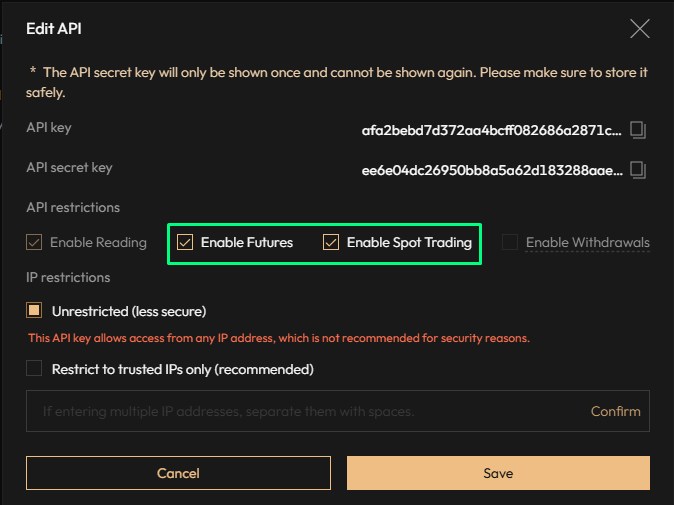Screen dimensions: 674x505
Task: Copy the API secret key to clipboard
Action: pos(640,170)
